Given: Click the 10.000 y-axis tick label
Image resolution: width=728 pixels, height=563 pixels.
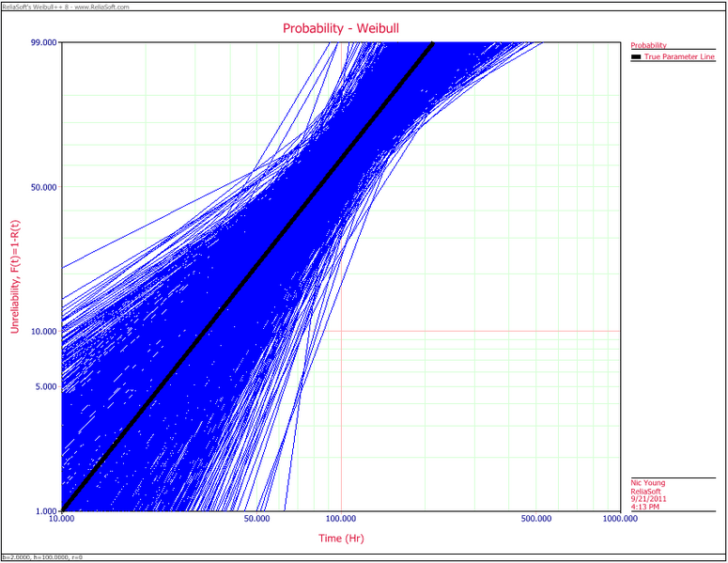Looking at the screenshot, I should [44, 331].
